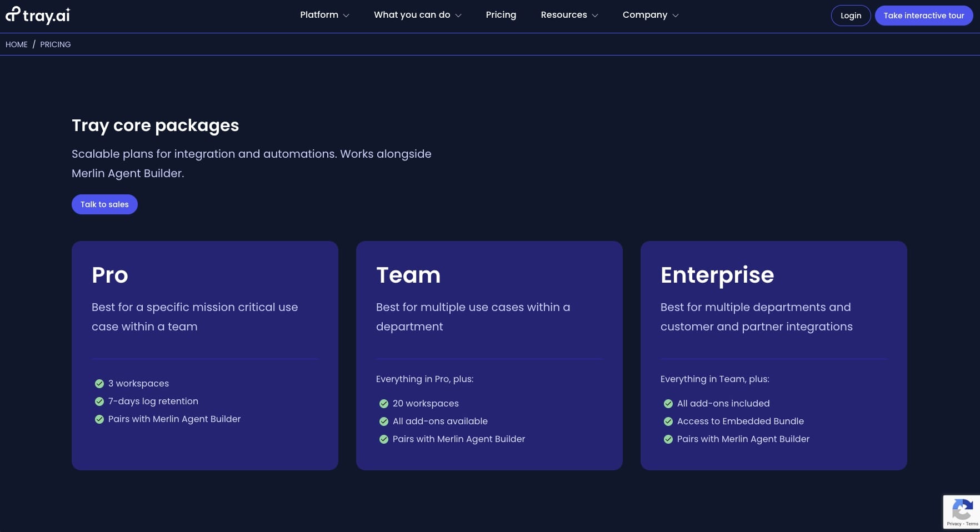Click the reCAPTCHA badge icon
The width and height of the screenshot is (980, 532).
click(x=962, y=508)
